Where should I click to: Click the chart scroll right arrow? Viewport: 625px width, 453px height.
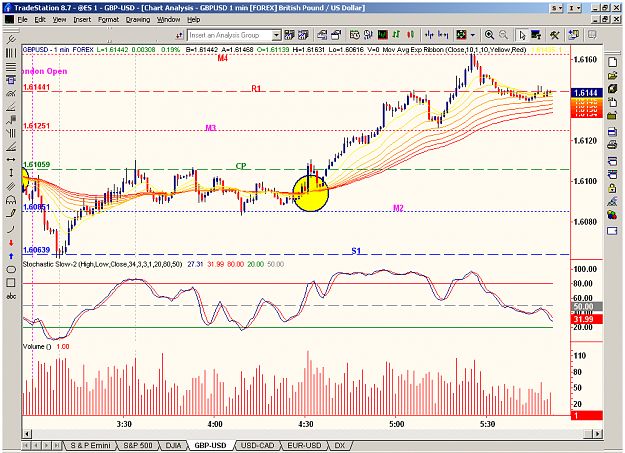tap(597, 434)
